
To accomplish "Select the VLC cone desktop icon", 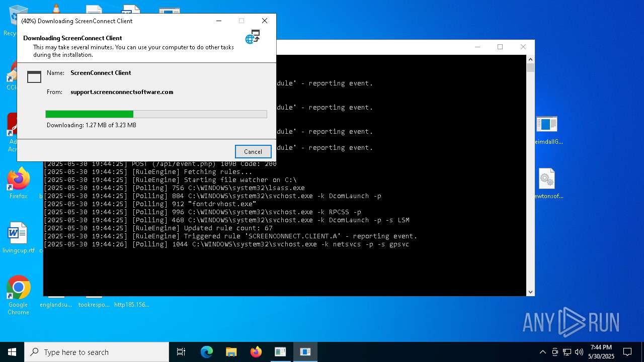I will coord(56,9).
